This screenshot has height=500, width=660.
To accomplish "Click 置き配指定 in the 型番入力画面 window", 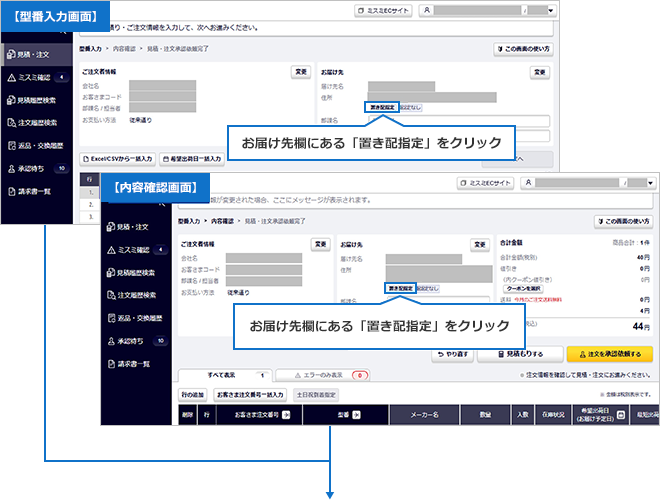I will pos(382,107).
